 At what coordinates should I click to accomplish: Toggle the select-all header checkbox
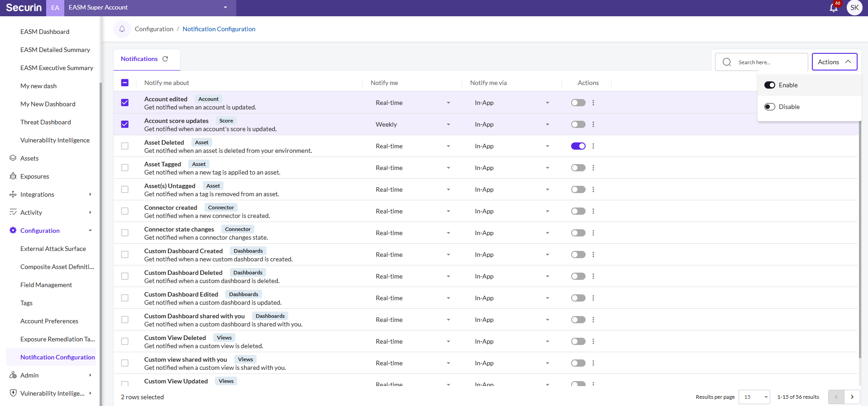coord(125,83)
